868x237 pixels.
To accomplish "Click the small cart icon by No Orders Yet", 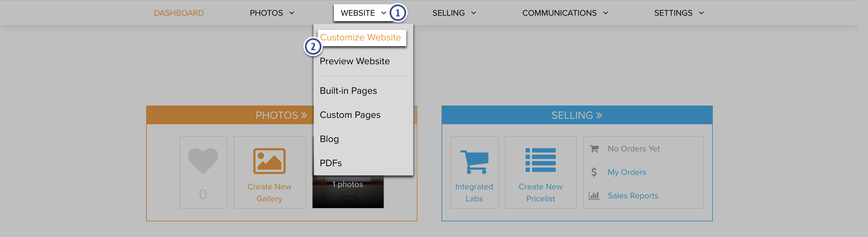I will click(x=594, y=148).
